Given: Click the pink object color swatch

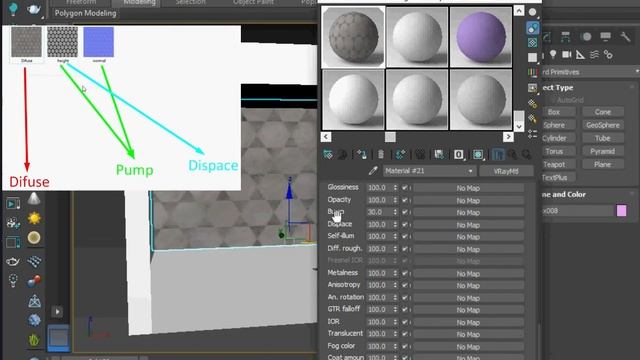Looking at the screenshot, I should [621, 211].
